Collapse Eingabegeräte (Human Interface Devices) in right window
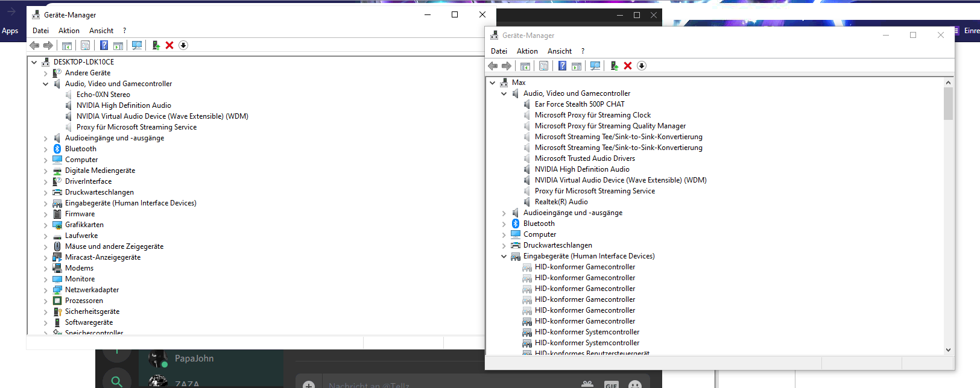 (x=504, y=256)
